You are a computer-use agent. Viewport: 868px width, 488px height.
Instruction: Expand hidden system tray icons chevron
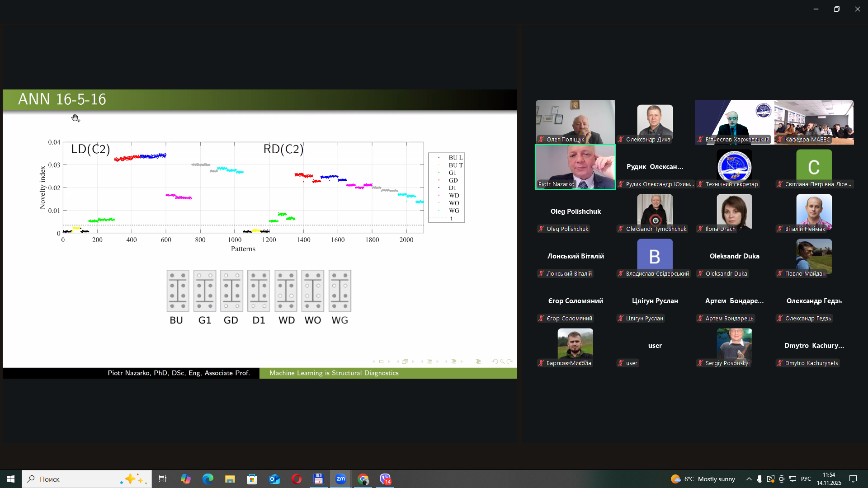coord(749,479)
